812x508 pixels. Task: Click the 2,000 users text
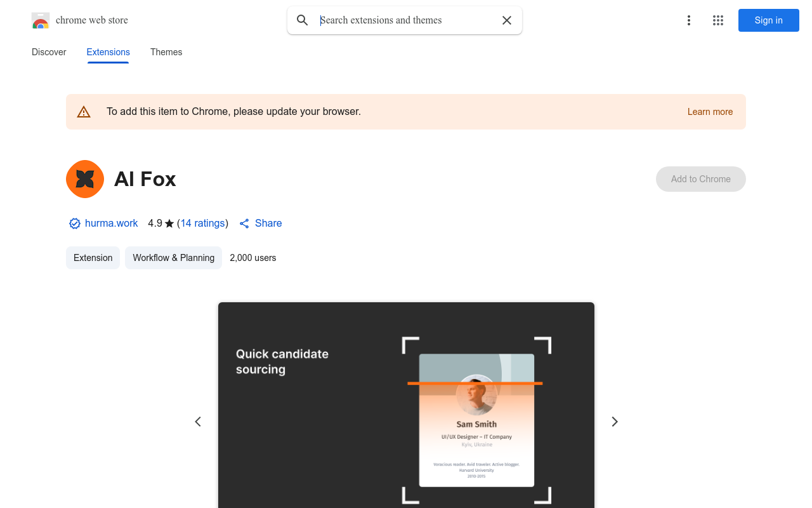click(x=253, y=258)
